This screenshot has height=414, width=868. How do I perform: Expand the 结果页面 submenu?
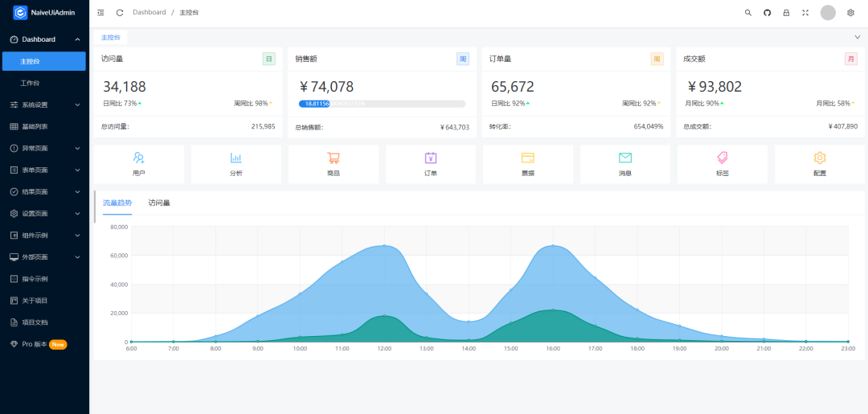(x=77, y=191)
